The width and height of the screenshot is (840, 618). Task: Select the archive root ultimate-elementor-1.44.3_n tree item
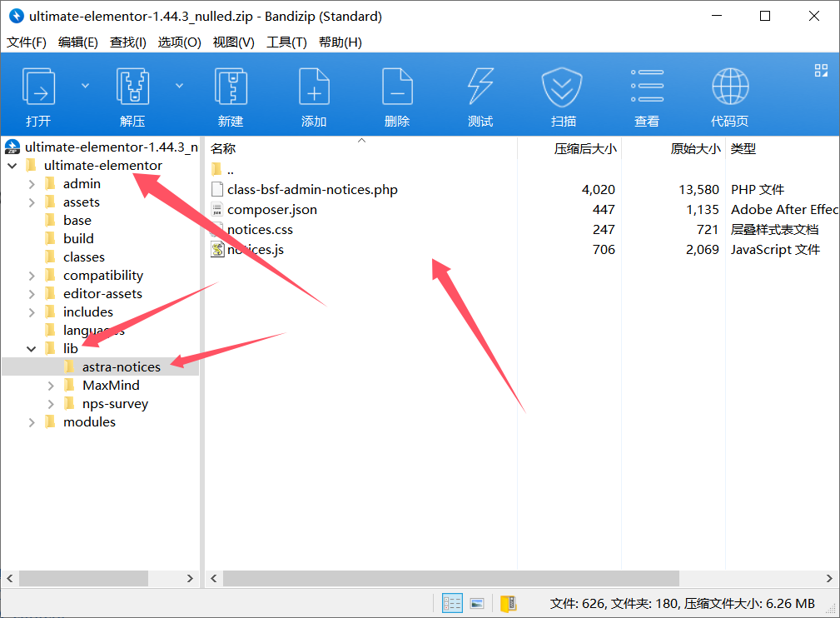tap(102, 147)
